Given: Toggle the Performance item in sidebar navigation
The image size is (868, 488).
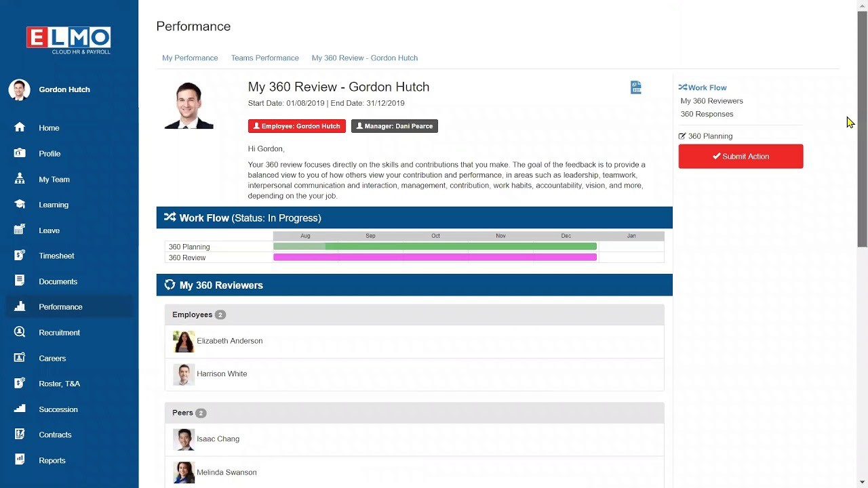Looking at the screenshot, I should click(60, 306).
